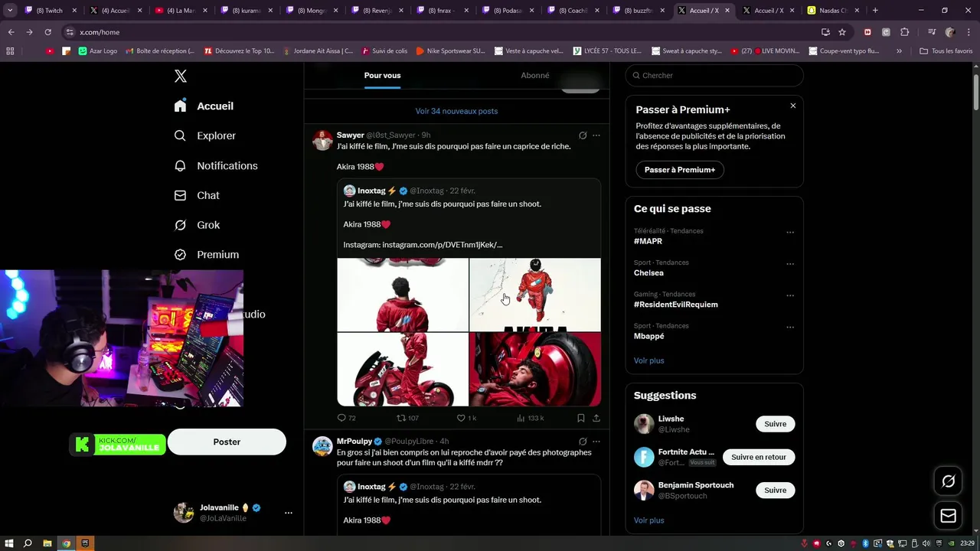
Task: Close the Premium+ promo card
Action: pyautogui.click(x=793, y=106)
